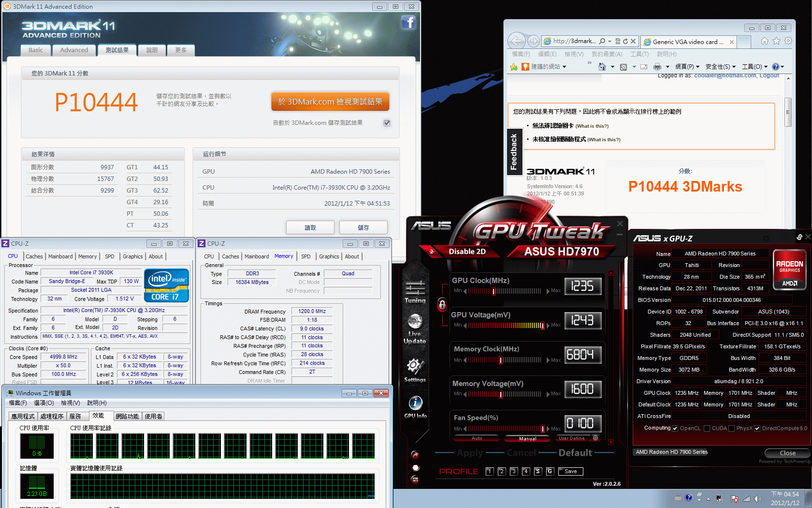Set fan speed mode to User Define
This screenshot has height=508, width=812.
[x=572, y=438]
